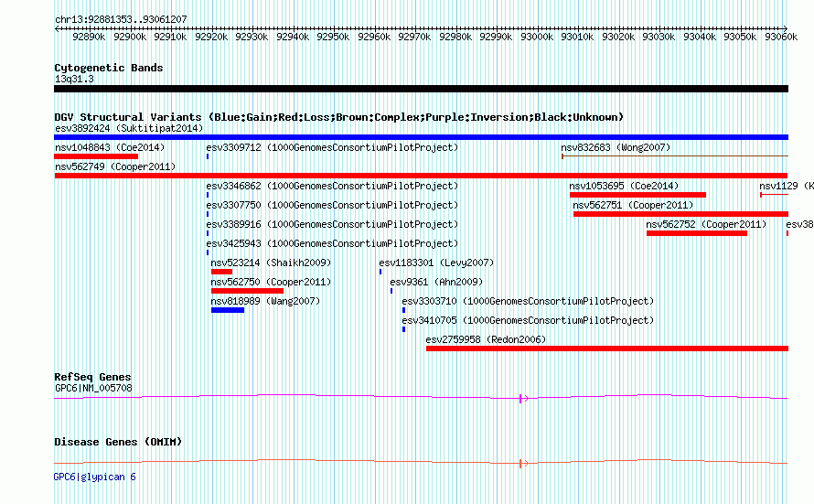Select the red esv2759958 loss bar
Viewport: 814px width, 504px height.
pyautogui.click(x=607, y=349)
